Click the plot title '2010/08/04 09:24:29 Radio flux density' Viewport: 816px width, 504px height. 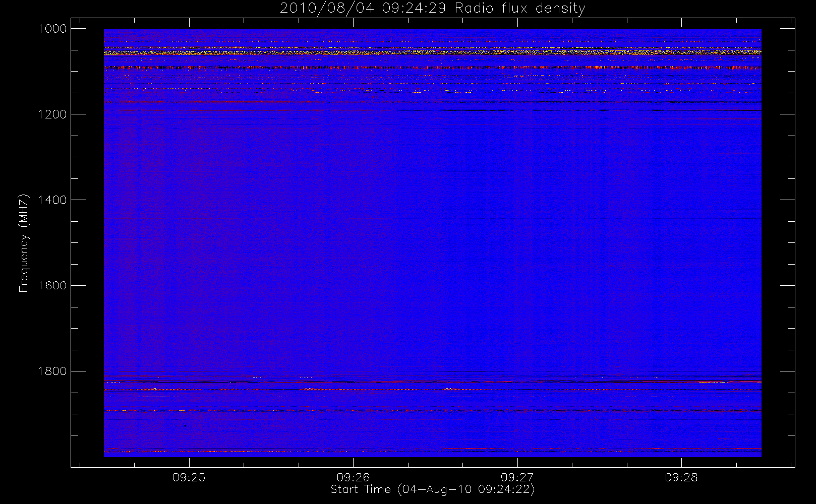tap(432, 9)
